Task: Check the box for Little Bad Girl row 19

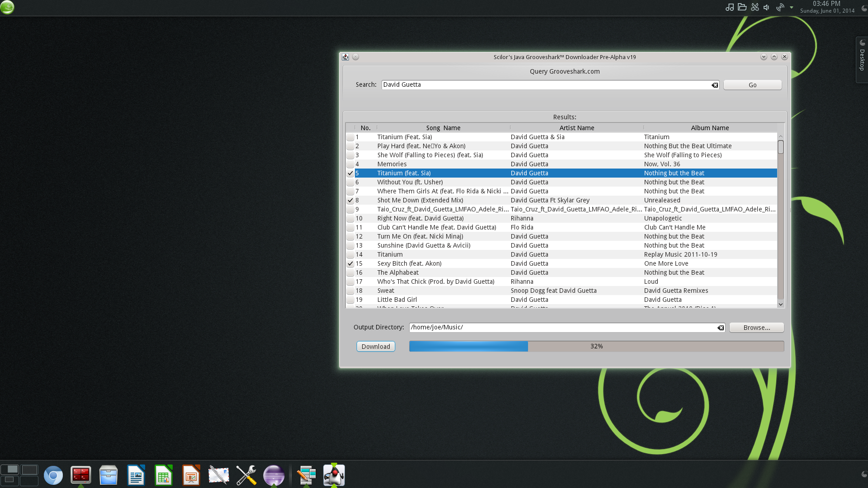Action: (350, 300)
